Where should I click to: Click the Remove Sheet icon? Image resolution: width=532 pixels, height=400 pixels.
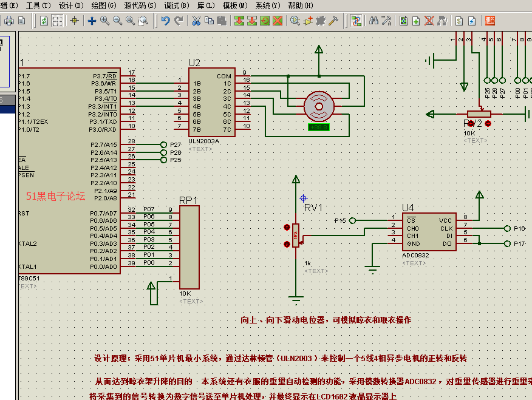(429, 21)
